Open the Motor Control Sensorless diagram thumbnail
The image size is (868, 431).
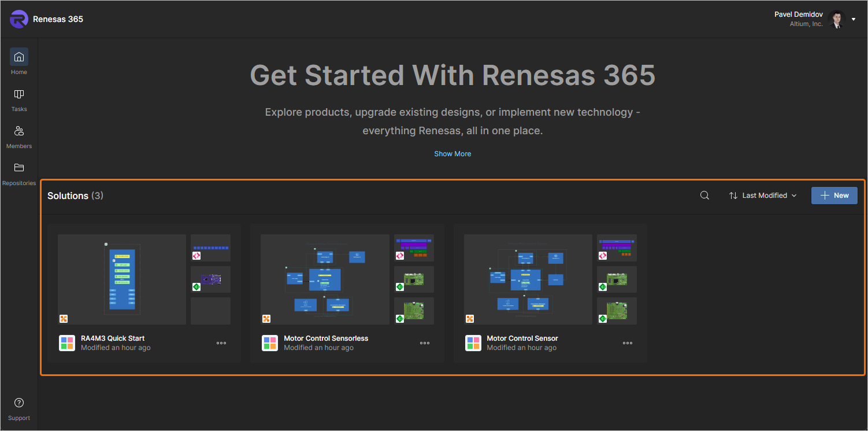[x=325, y=279]
